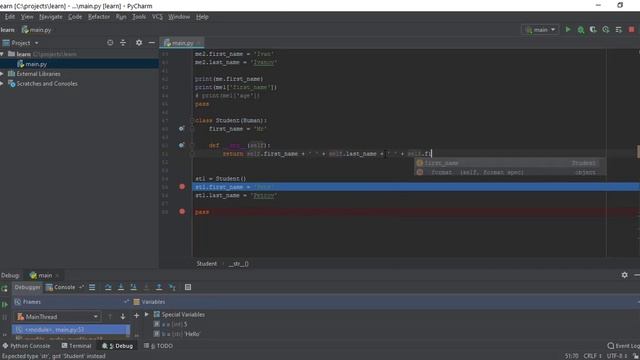Toggle breakpoint on the final pass line
Screen dimensions: 640x360
[182, 211]
